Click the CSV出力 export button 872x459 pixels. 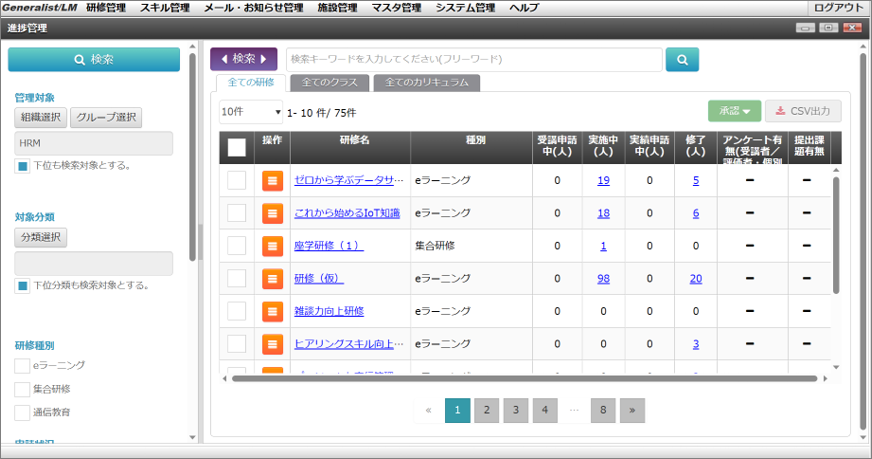click(804, 111)
